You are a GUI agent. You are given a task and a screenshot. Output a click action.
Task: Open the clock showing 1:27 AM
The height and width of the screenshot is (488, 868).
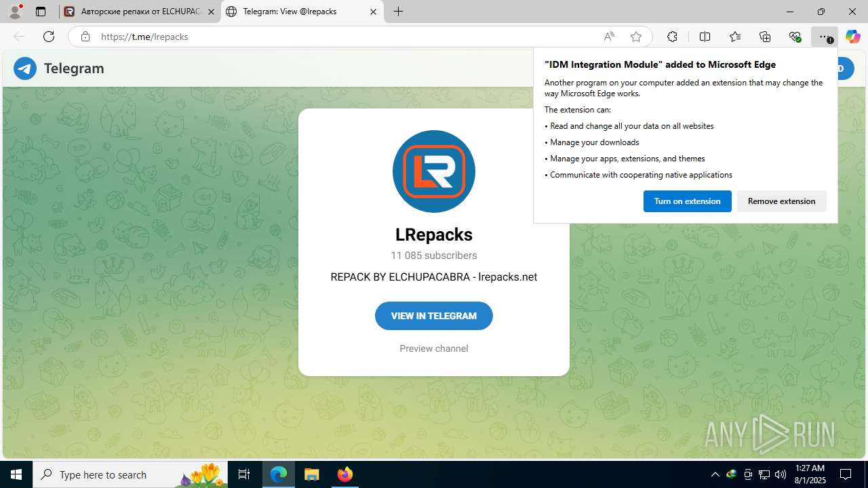tap(810, 474)
